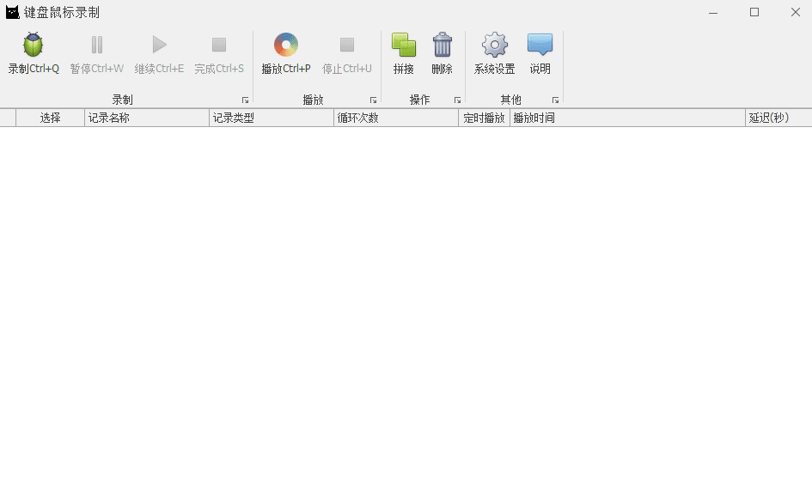The width and height of the screenshot is (812, 504).
Task: Click the 延迟(秒) column header
Action: pos(777,118)
